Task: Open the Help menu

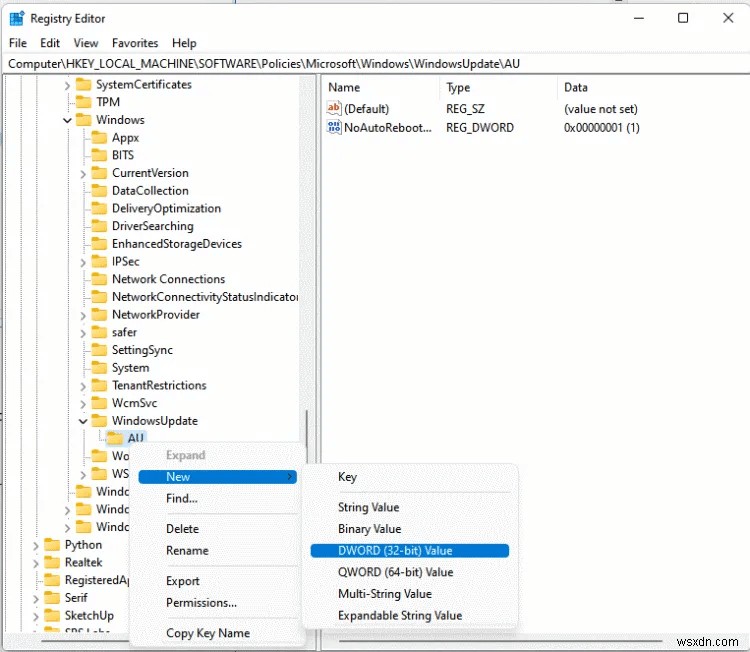Action: (x=184, y=43)
